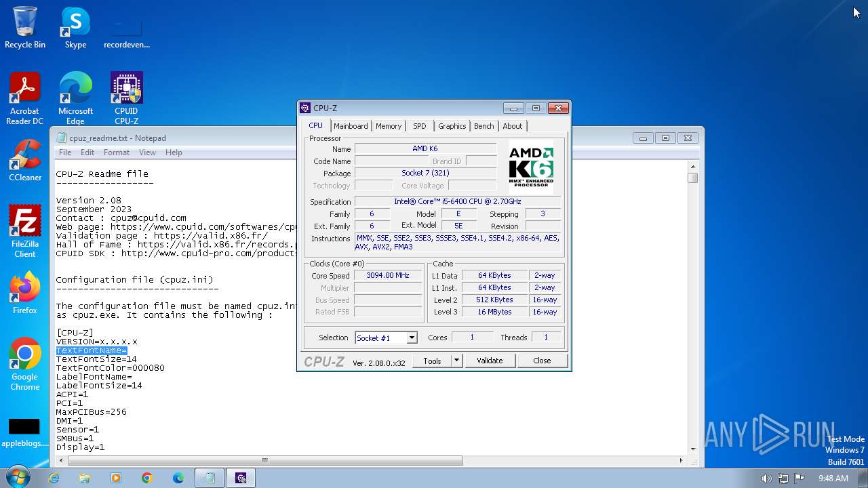The width and height of the screenshot is (868, 488).
Task: Select the CPU tab
Action: [x=316, y=125]
